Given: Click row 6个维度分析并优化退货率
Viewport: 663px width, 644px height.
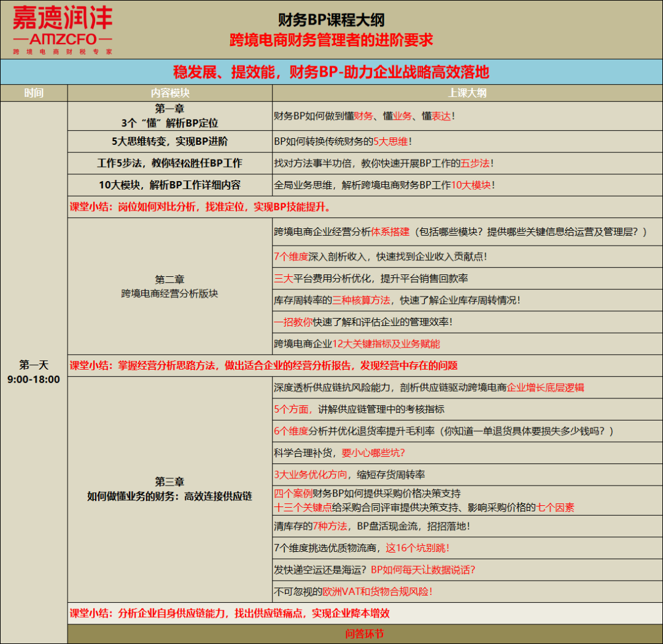Looking at the screenshot, I should pos(467,432).
